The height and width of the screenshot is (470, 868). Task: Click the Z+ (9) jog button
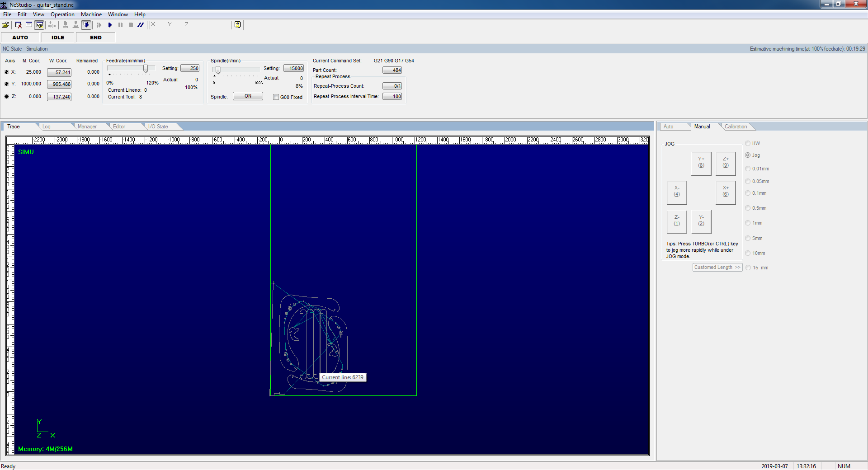coord(726,163)
